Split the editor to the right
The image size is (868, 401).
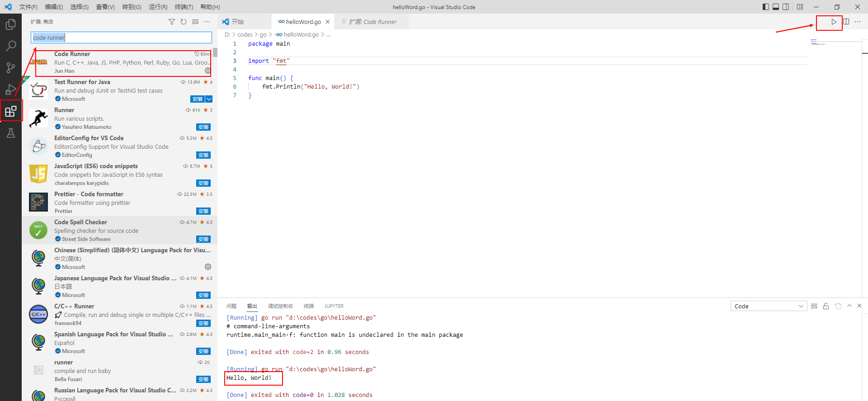point(846,22)
